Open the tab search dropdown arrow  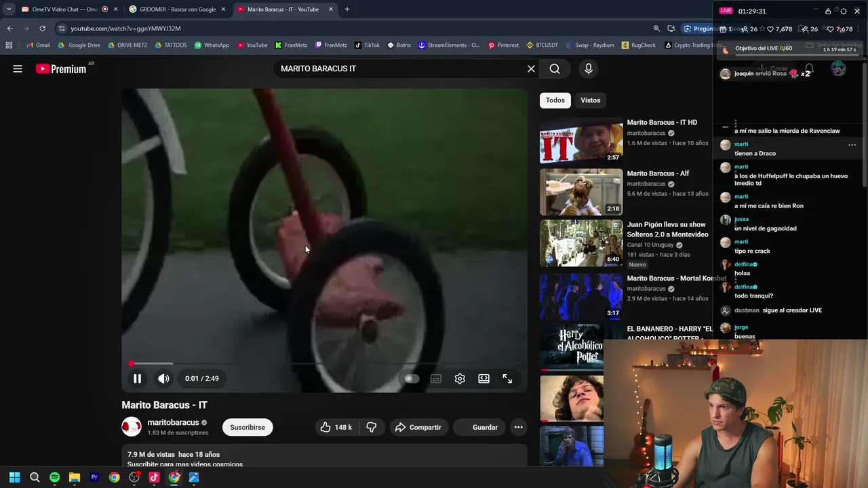[x=8, y=9]
